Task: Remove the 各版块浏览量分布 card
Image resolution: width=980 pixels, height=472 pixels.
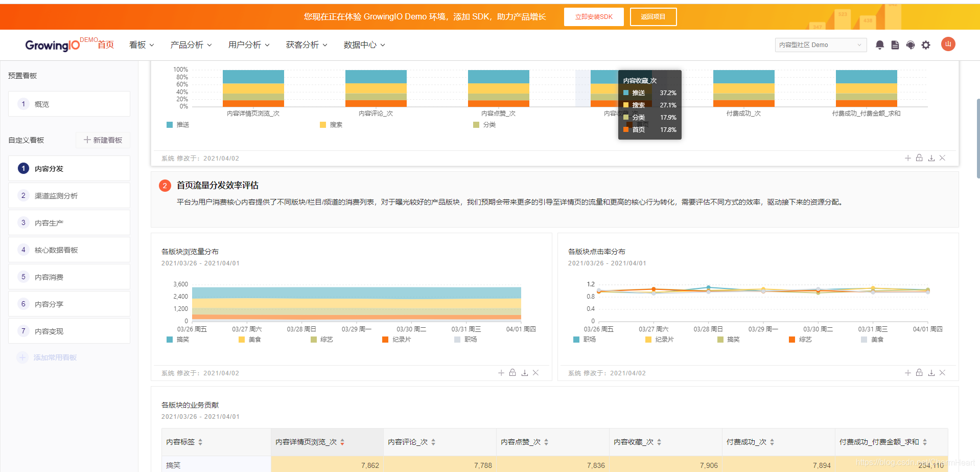Action: (535, 373)
